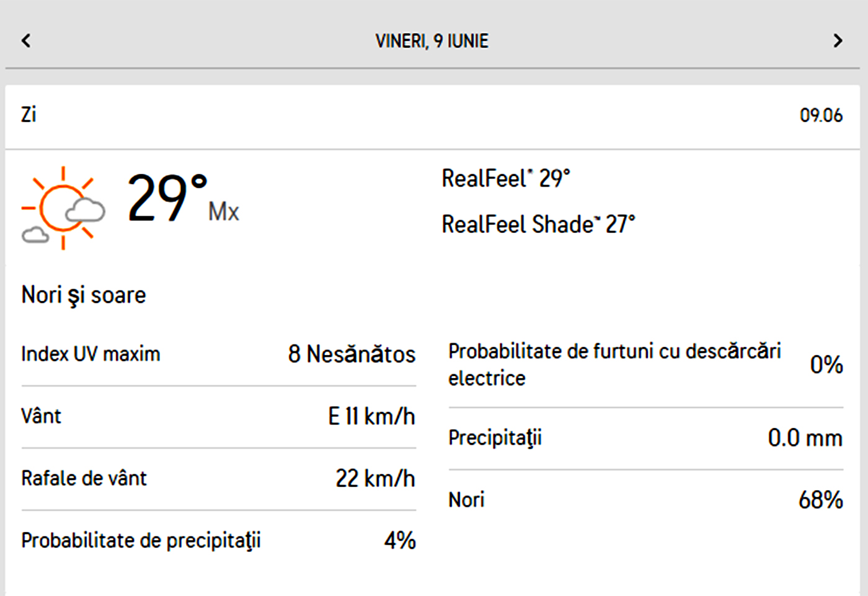Image resolution: width=868 pixels, height=596 pixels.
Task: Click the VINERI, 9 IUNIE date heading
Action: [x=432, y=41]
